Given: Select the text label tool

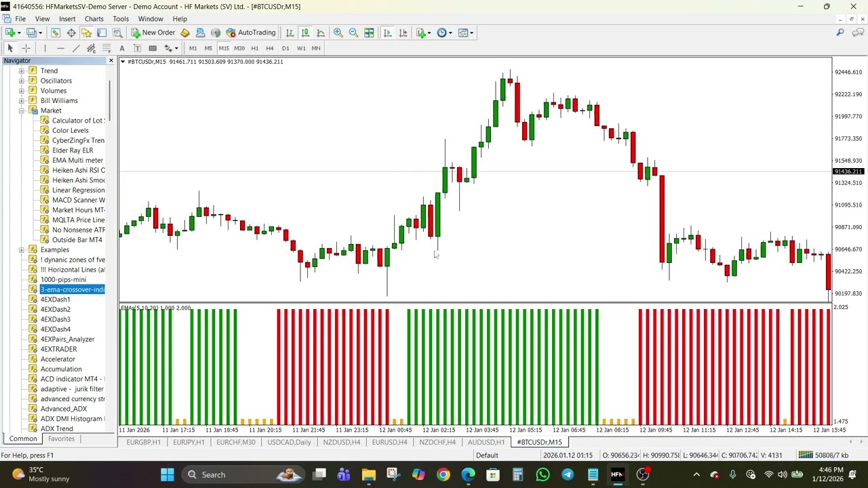Looking at the screenshot, I should click(137, 48).
